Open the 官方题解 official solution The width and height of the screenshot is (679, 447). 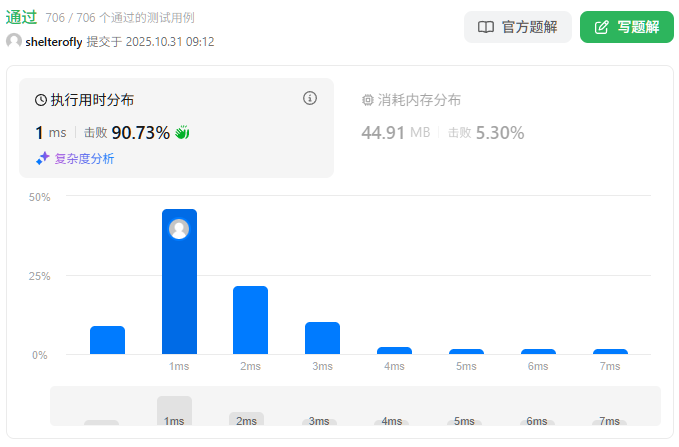(x=517, y=27)
